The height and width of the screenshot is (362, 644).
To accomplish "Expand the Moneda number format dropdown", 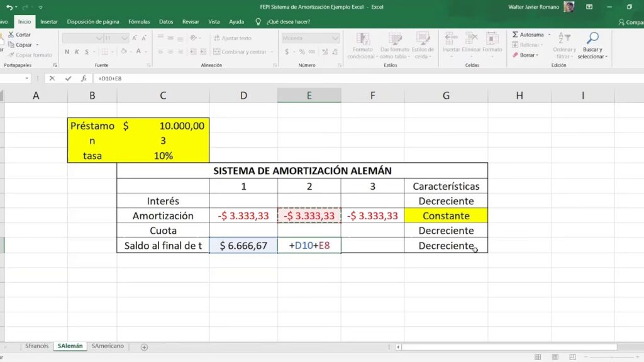I will 335,38.
